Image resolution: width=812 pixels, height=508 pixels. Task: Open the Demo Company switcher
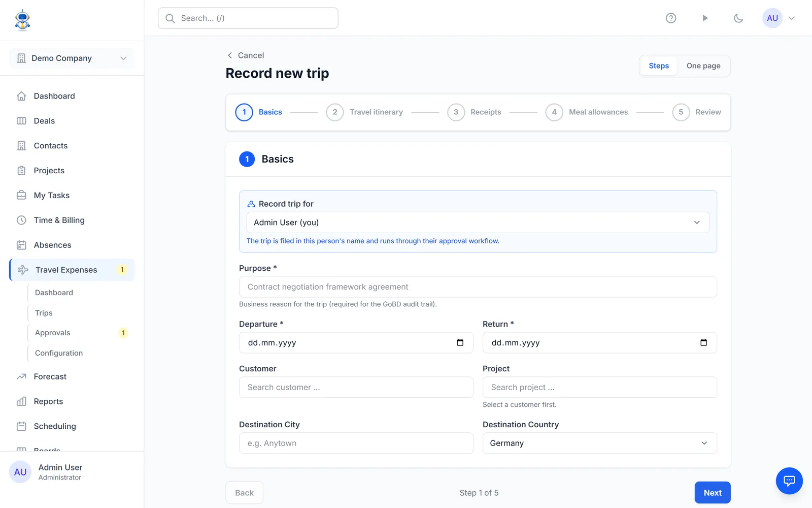tap(72, 58)
